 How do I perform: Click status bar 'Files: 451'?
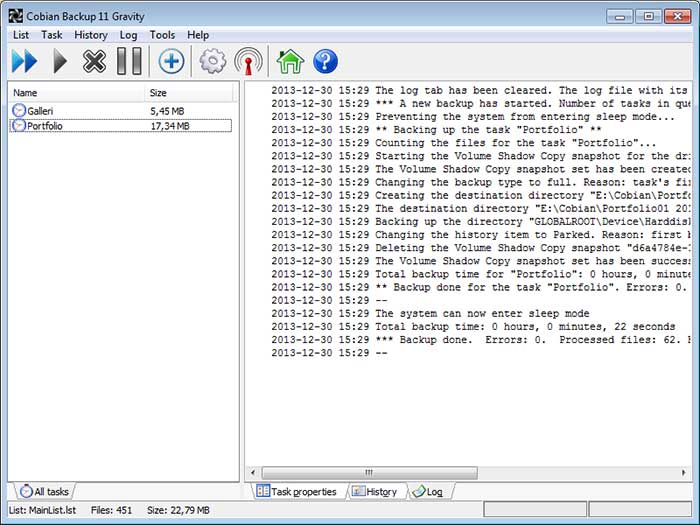click(111, 510)
